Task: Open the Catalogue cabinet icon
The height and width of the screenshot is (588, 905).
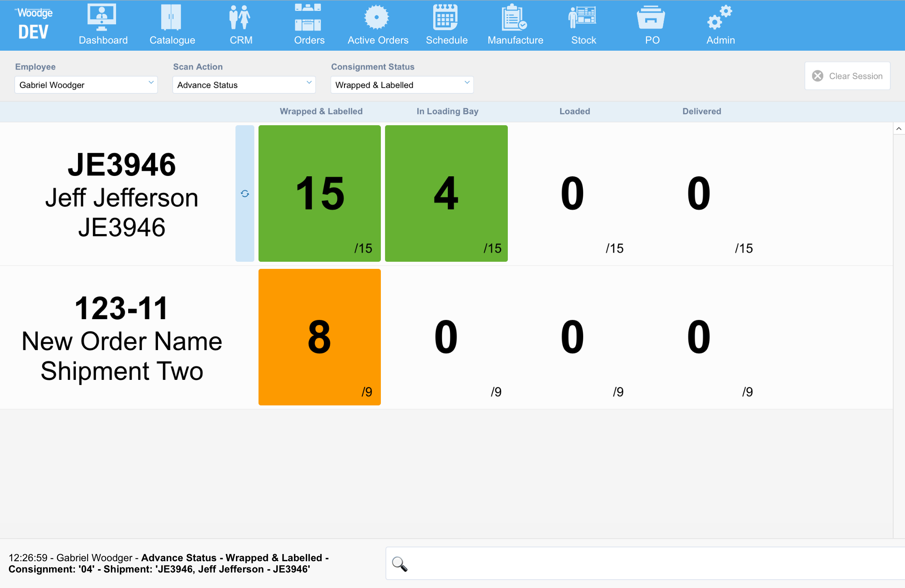Action: point(171,18)
